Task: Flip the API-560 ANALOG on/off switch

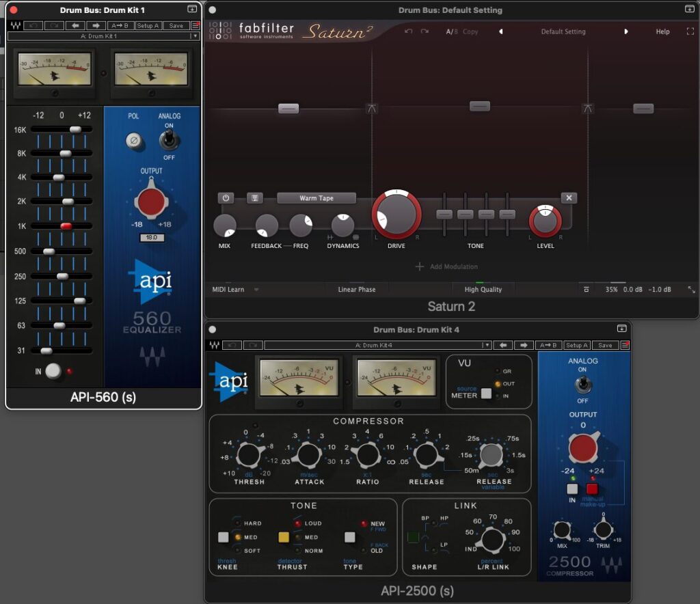Action: tap(169, 139)
